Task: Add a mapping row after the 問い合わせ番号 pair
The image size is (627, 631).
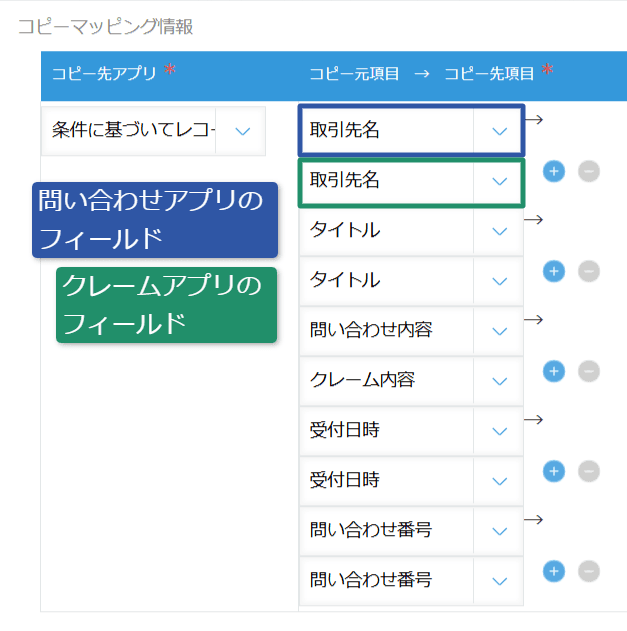Action: [x=554, y=571]
